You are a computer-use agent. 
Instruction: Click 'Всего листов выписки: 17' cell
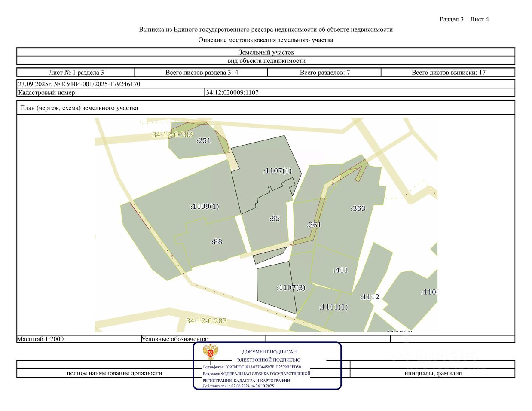[448, 73]
